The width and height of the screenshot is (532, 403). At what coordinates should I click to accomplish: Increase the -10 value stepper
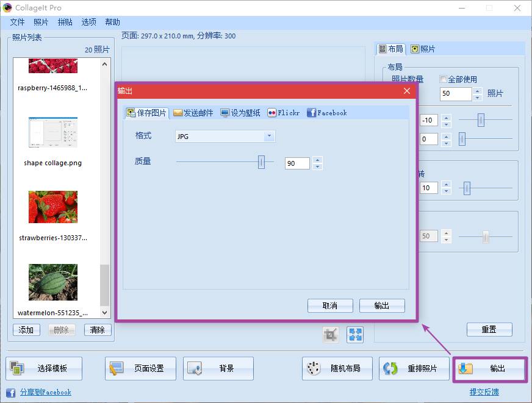click(x=446, y=117)
